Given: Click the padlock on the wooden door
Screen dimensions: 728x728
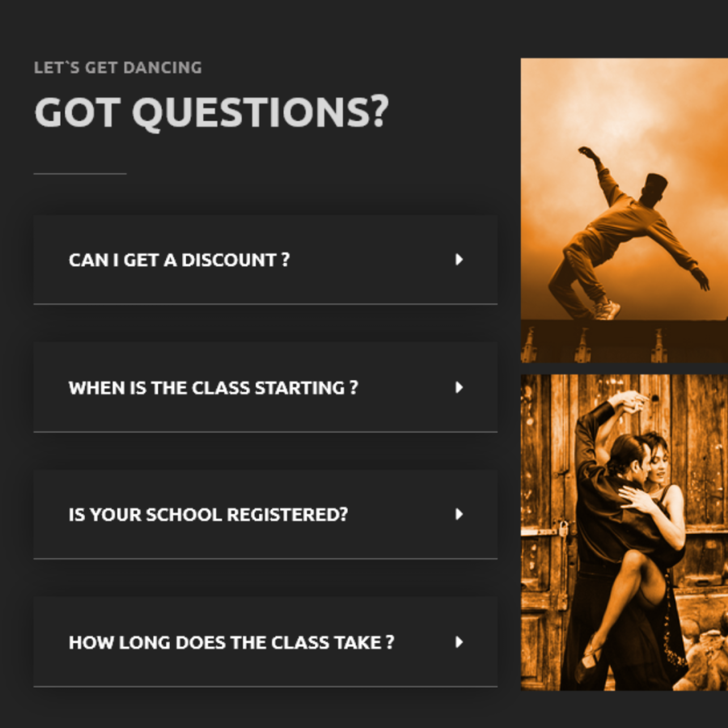Looking at the screenshot, I should tap(564, 529).
